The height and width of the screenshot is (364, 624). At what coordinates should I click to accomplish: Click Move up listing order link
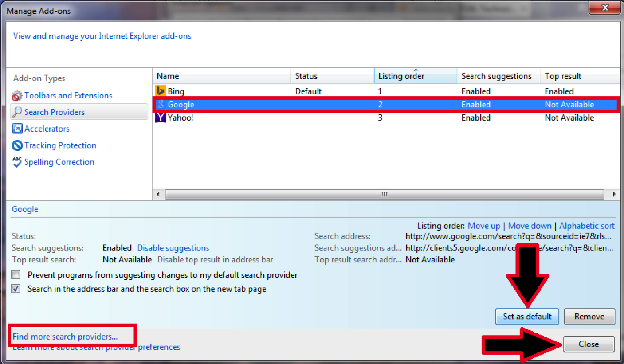tap(484, 226)
